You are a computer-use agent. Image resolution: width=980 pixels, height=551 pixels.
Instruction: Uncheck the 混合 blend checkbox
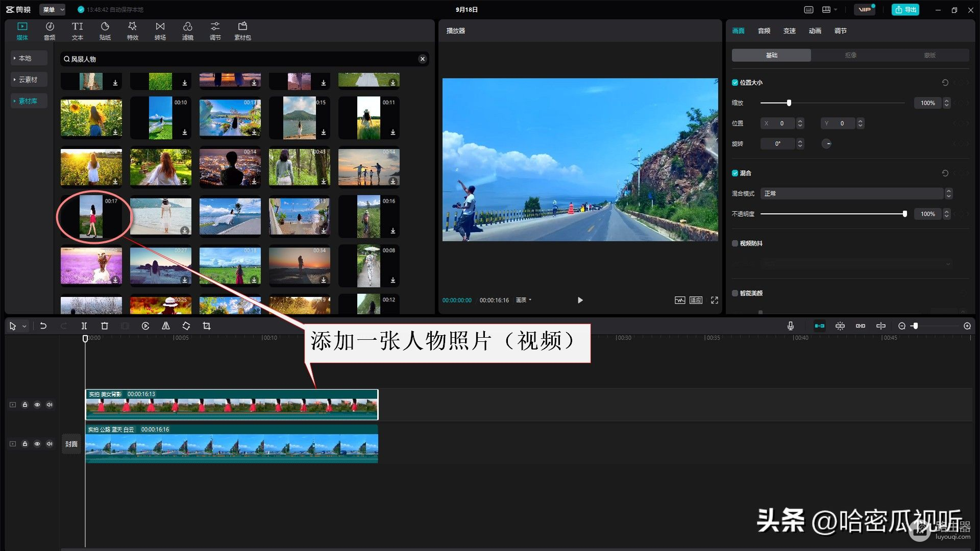click(735, 173)
